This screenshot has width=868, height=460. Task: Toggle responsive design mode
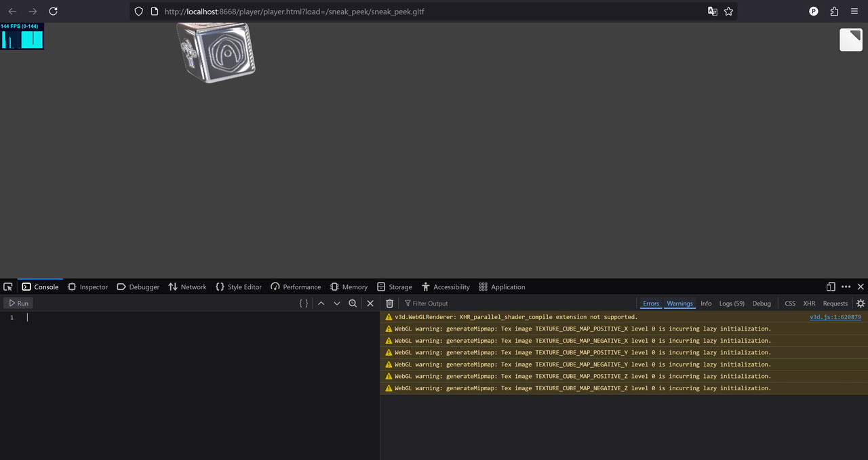(831, 287)
